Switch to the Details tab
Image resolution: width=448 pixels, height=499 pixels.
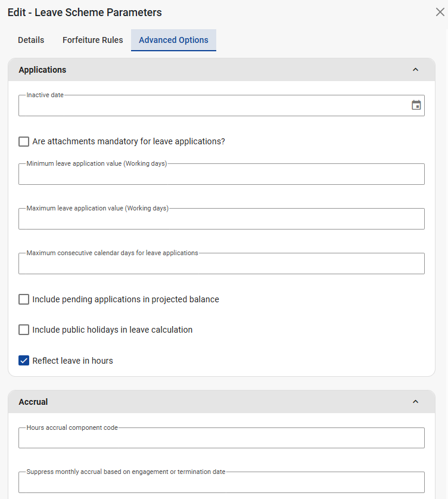[x=31, y=40]
